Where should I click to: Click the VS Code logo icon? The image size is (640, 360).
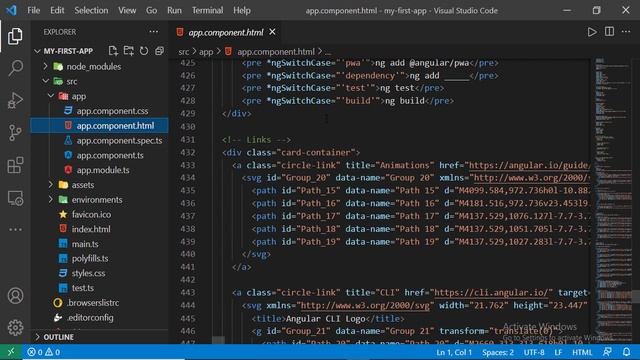coord(11,10)
